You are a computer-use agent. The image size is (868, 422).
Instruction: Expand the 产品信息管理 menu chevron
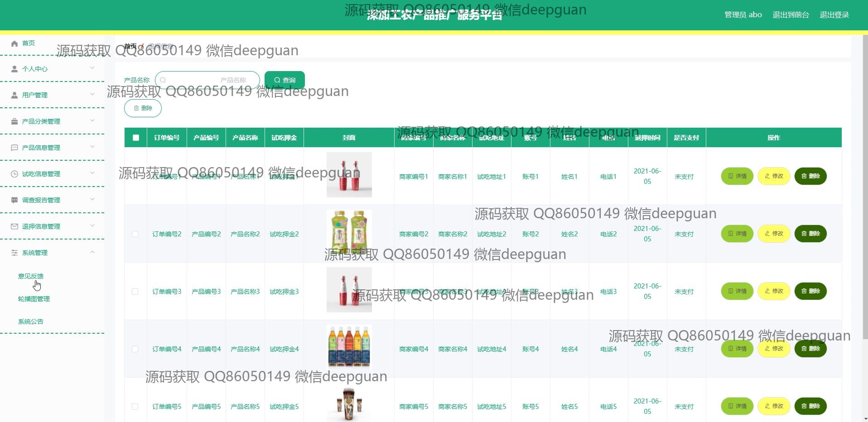92,147
